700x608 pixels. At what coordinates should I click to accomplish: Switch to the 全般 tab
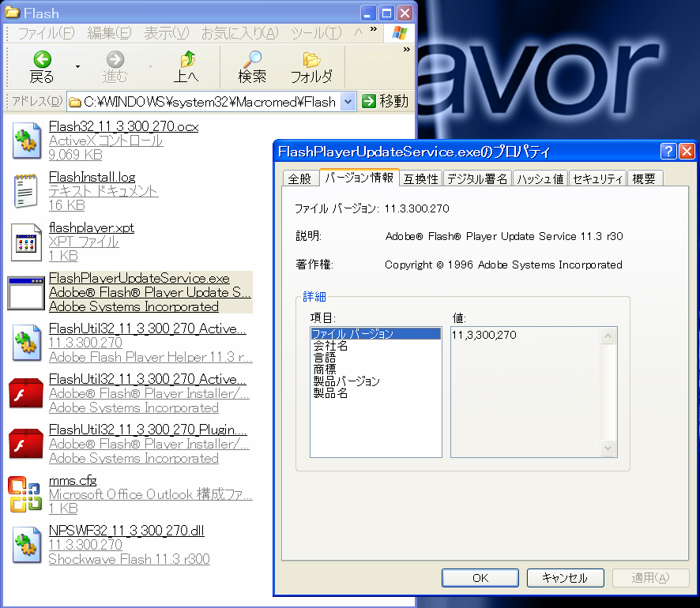tap(300, 179)
